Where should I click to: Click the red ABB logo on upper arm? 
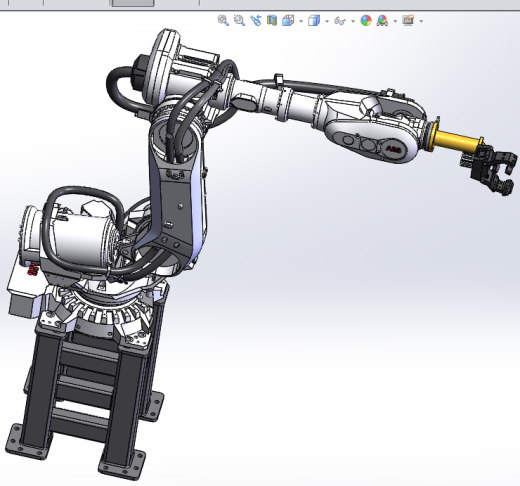pyautogui.click(x=393, y=150)
